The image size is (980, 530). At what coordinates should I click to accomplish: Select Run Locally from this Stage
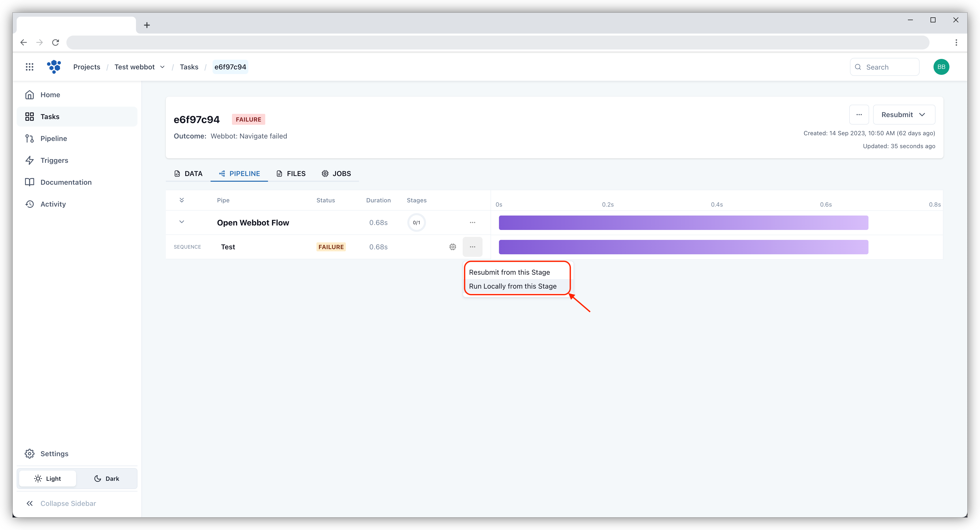tap(512, 286)
